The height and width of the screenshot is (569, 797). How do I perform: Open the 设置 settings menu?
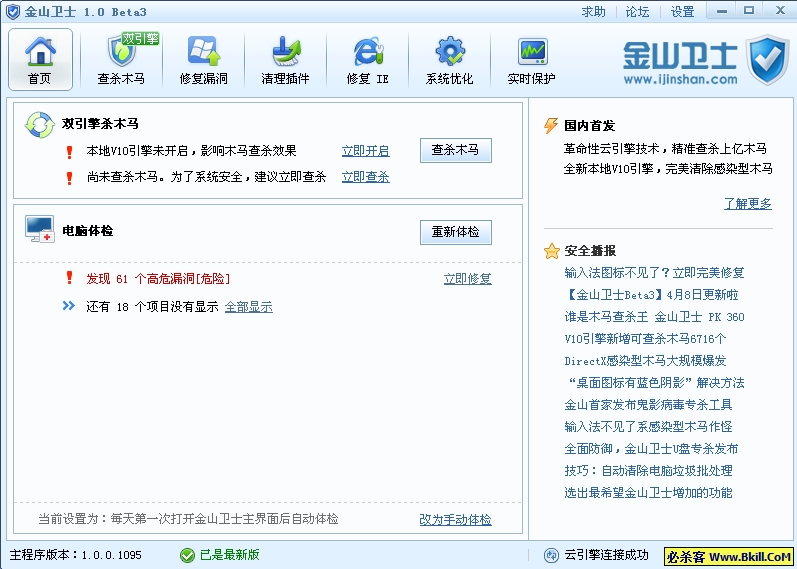[x=682, y=12]
